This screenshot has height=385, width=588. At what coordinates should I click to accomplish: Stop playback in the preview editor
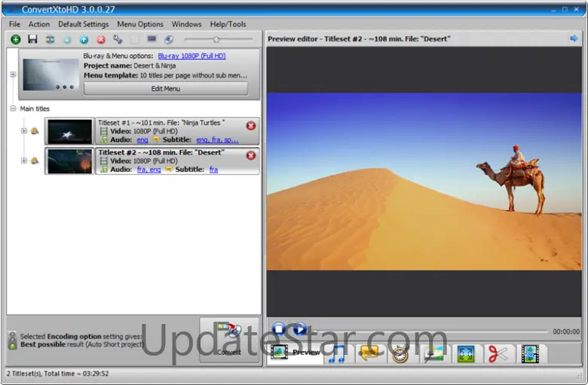click(x=279, y=329)
